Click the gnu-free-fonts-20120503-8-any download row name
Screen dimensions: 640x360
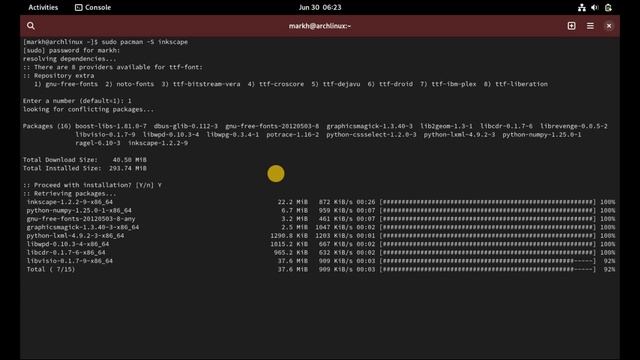tap(81, 219)
